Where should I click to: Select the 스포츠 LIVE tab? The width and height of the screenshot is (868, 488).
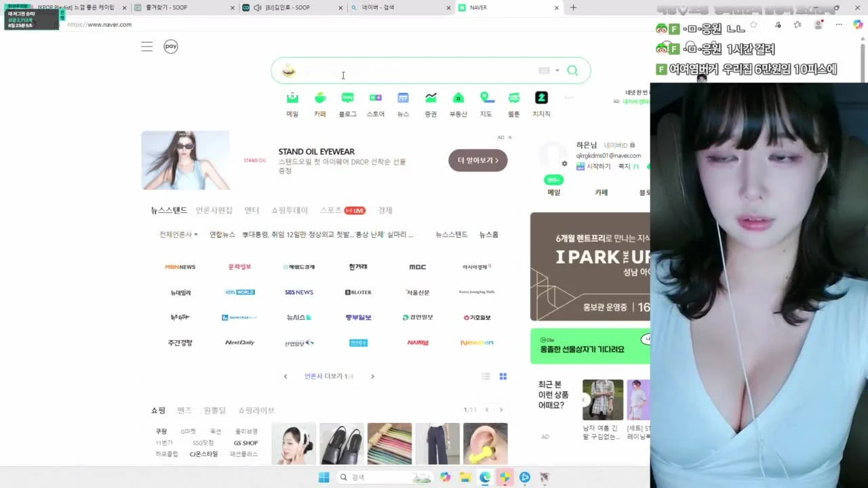[342, 210]
